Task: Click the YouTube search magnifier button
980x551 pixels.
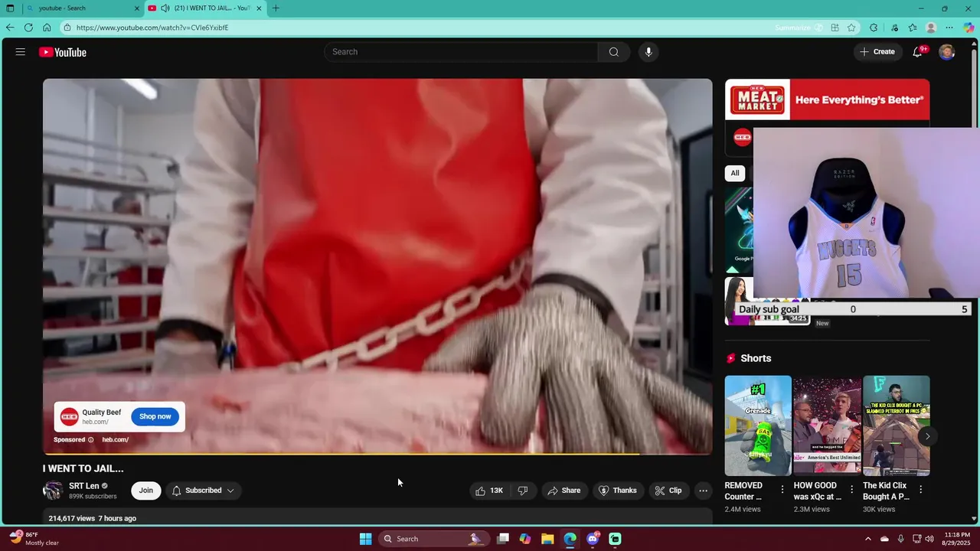Action: click(613, 52)
